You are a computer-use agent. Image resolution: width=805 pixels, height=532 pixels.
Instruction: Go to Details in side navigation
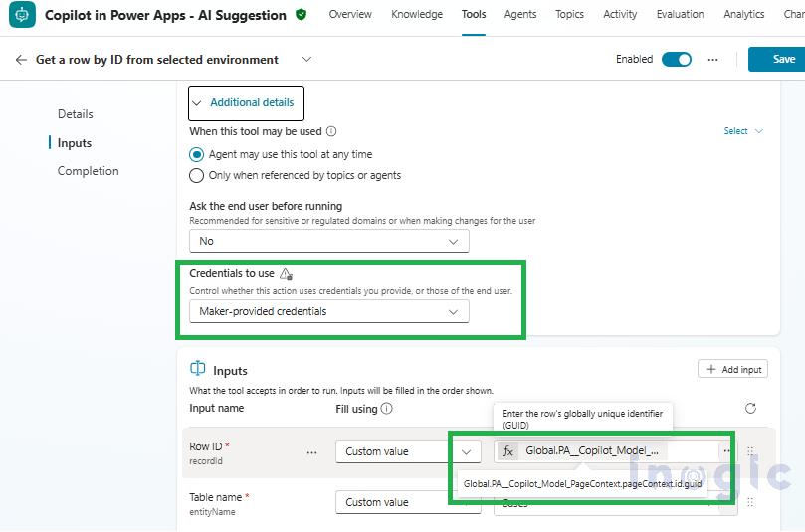(75, 114)
